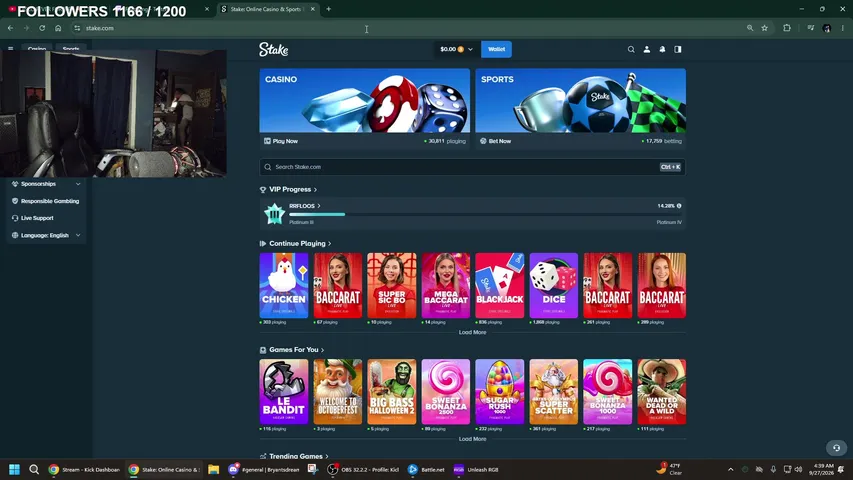Open Windows Start menu
The image size is (853, 480).
pyautogui.click(x=15, y=470)
